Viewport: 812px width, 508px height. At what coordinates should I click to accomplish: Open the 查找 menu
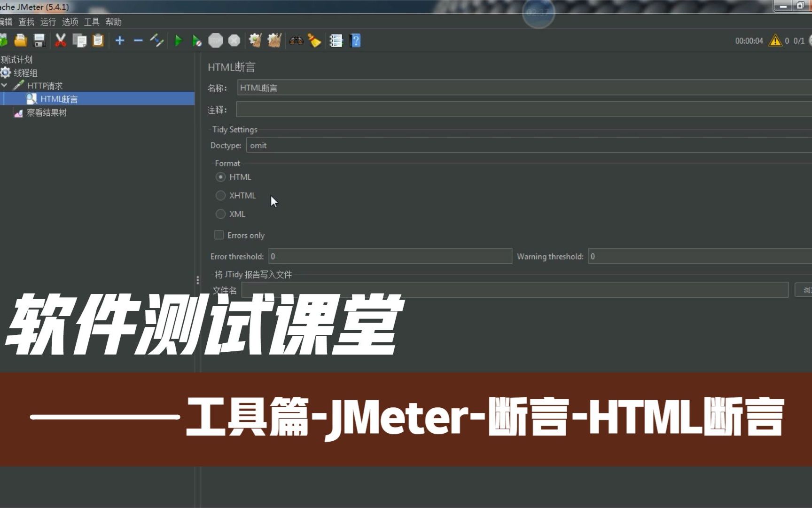26,22
